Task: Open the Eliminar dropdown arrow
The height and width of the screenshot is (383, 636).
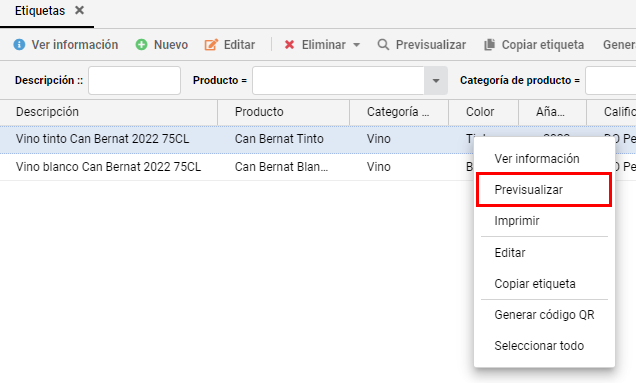Action: [x=357, y=45]
